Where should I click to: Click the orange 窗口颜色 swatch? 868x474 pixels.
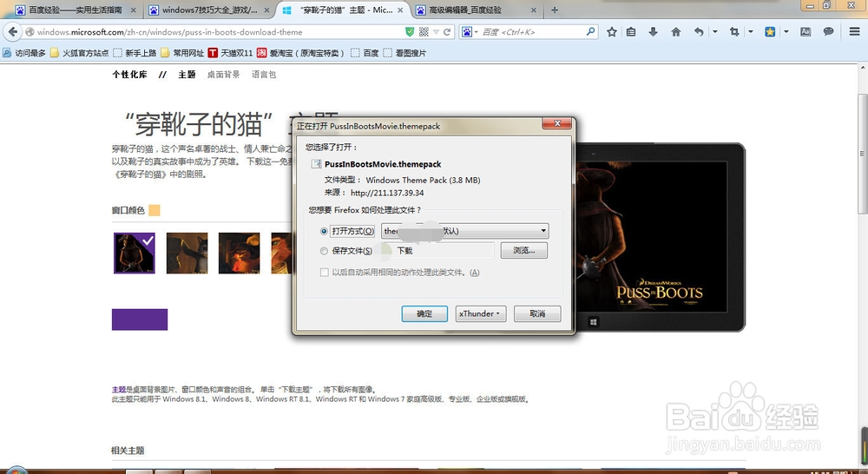click(155, 210)
